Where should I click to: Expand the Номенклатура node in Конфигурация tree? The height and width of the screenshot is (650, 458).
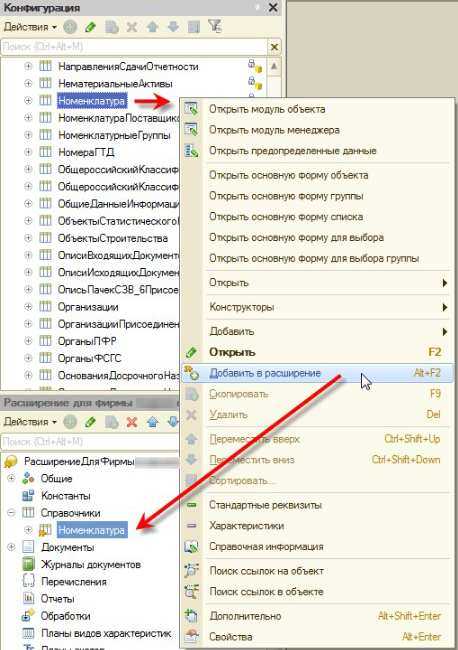click(28, 100)
